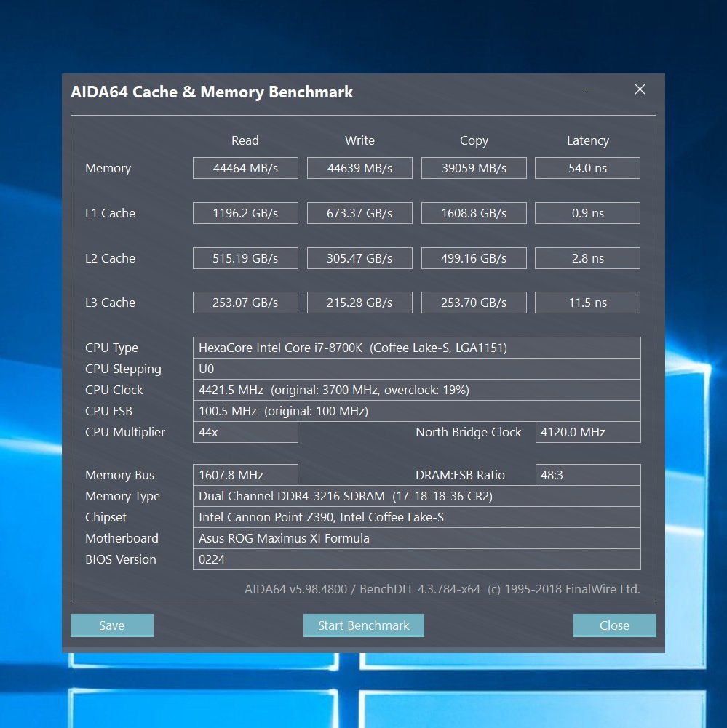Image resolution: width=727 pixels, height=728 pixels.
Task: Click Memory Bus value 1607.8 MHz
Action: click(245, 475)
